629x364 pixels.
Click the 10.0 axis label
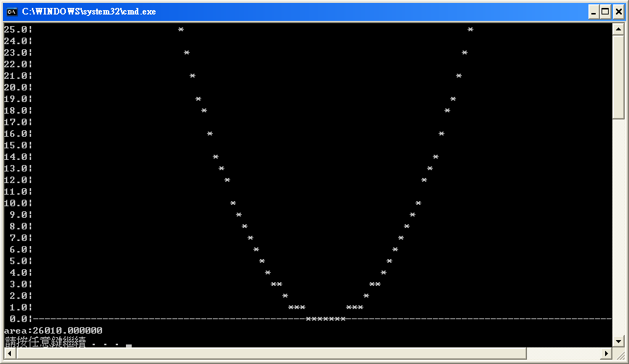(x=16, y=203)
